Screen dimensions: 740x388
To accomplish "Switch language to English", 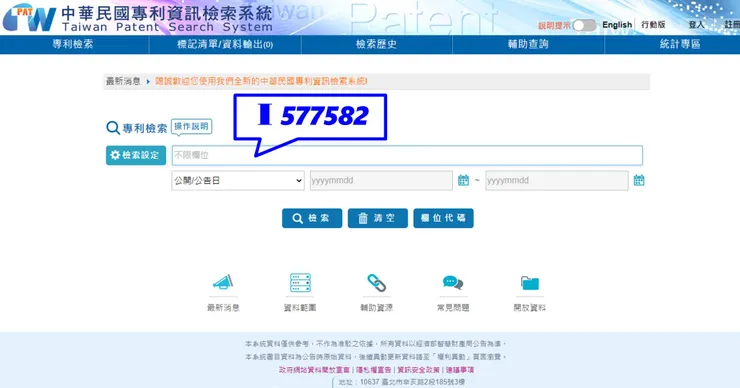I will pos(617,25).
